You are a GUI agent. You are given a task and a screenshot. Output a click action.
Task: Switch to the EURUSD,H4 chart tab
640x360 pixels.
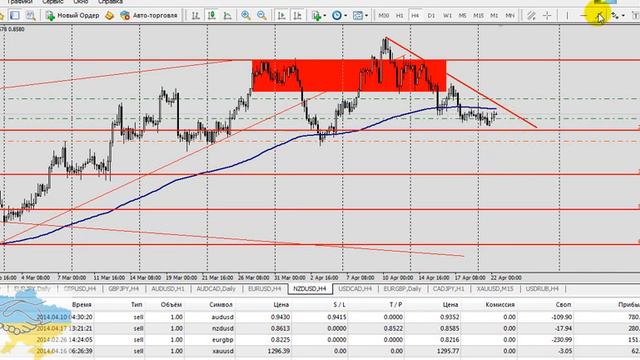pyautogui.click(x=264, y=289)
